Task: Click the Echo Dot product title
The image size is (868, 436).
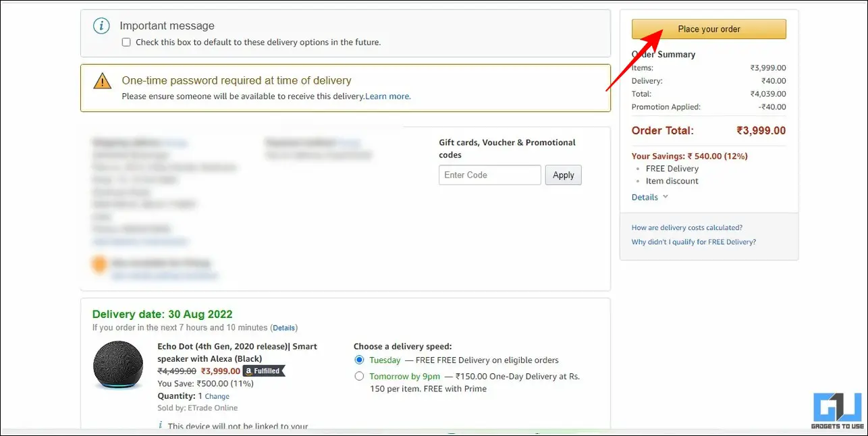Action: (237, 352)
